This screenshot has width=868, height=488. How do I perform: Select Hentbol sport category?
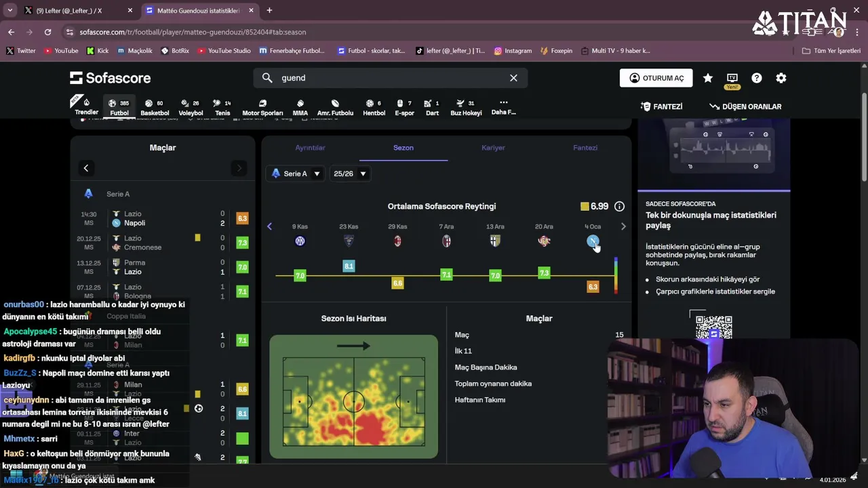[x=374, y=107]
